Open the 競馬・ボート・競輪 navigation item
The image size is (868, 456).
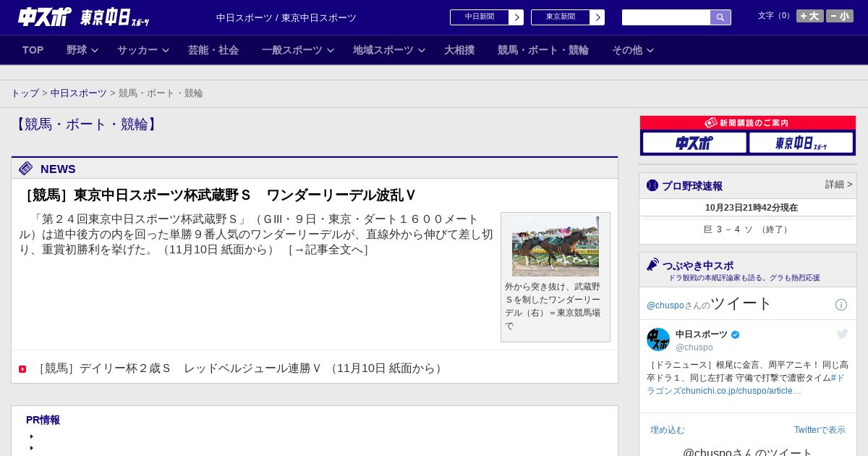point(543,50)
